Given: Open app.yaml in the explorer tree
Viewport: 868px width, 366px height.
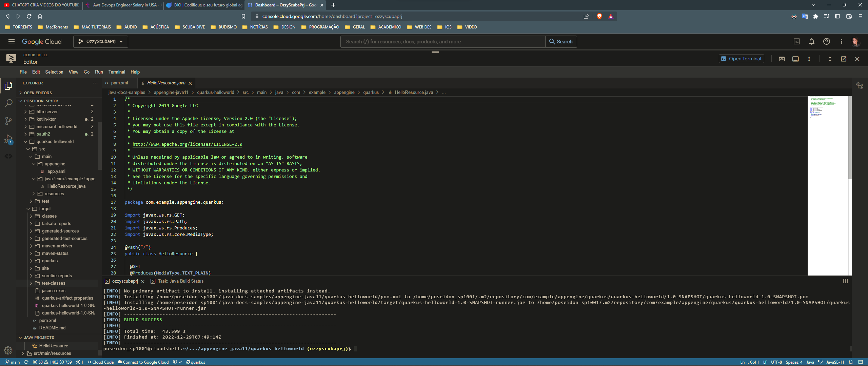Looking at the screenshot, I should point(56,171).
